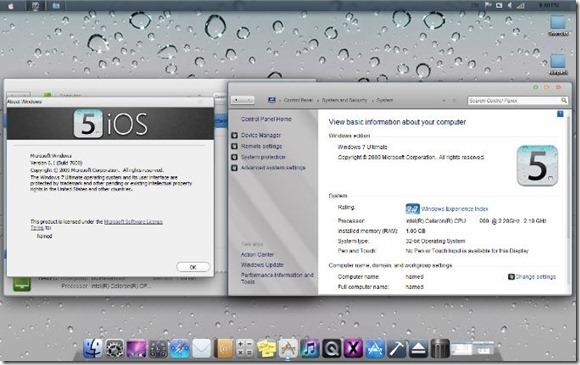Open Performance Information and Tools link

tap(277, 278)
